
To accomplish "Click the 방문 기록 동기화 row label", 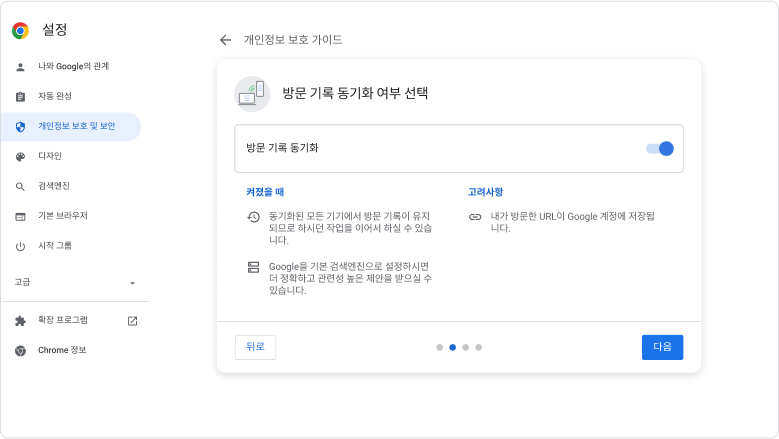I will pos(282,148).
